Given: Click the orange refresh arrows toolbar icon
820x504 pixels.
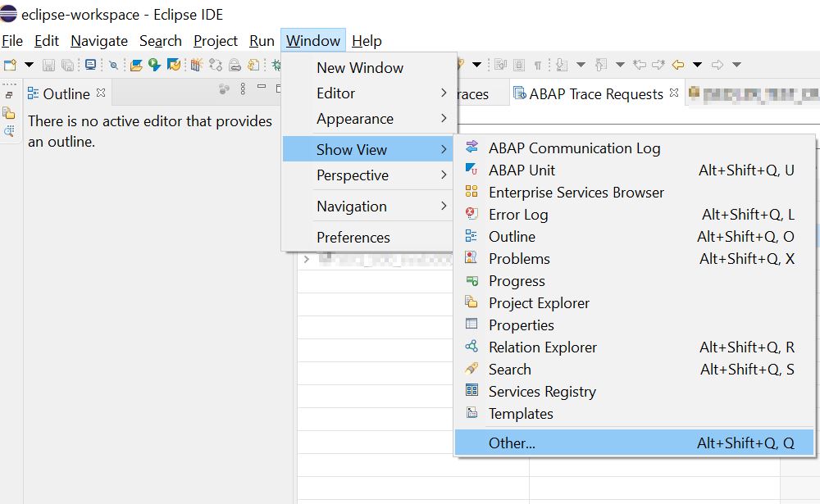Looking at the screenshot, I should click(x=174, y=65).
